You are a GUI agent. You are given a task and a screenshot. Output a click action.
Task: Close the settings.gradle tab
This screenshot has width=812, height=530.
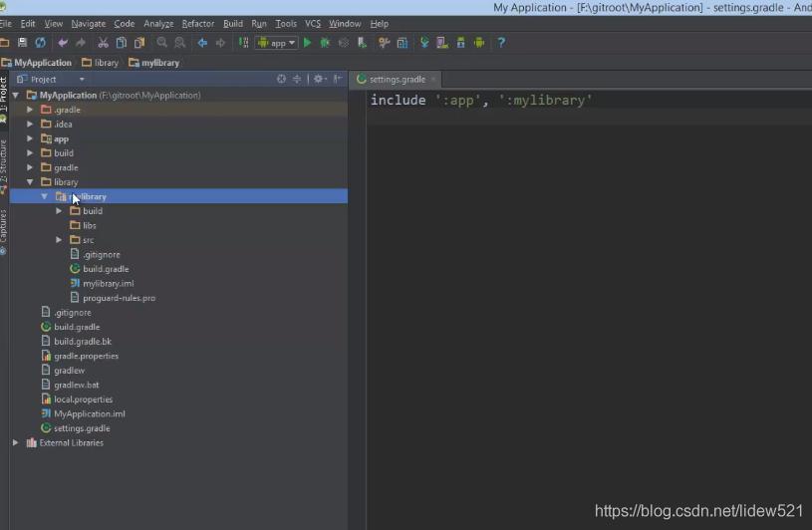(x=433, y=79)
